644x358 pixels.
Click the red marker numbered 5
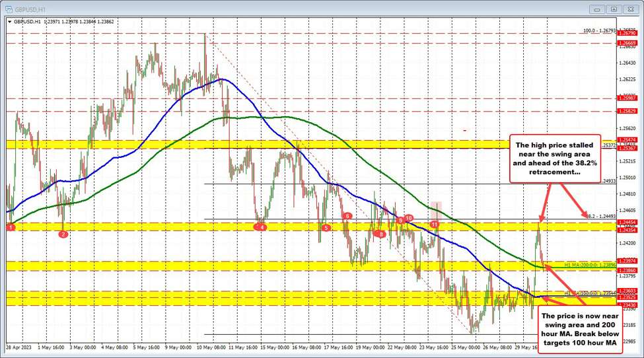pyautogui.click(x=326, y=227)
